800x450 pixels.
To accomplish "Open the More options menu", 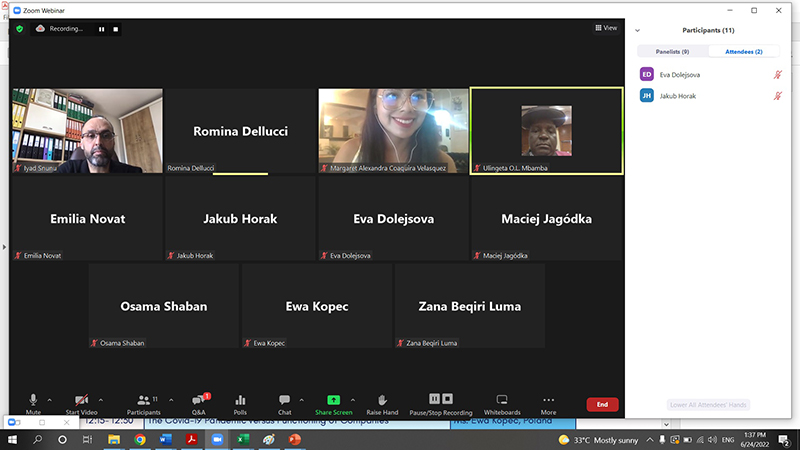I will coord(548,400).
